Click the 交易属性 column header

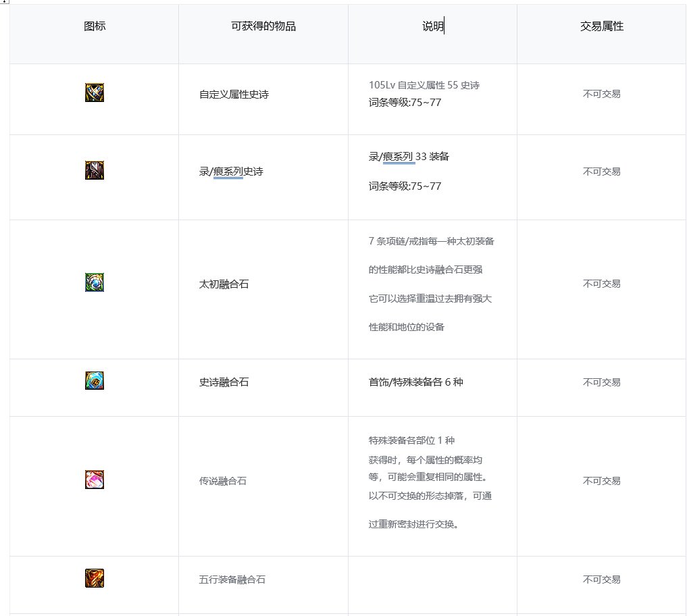coord(602,26)
